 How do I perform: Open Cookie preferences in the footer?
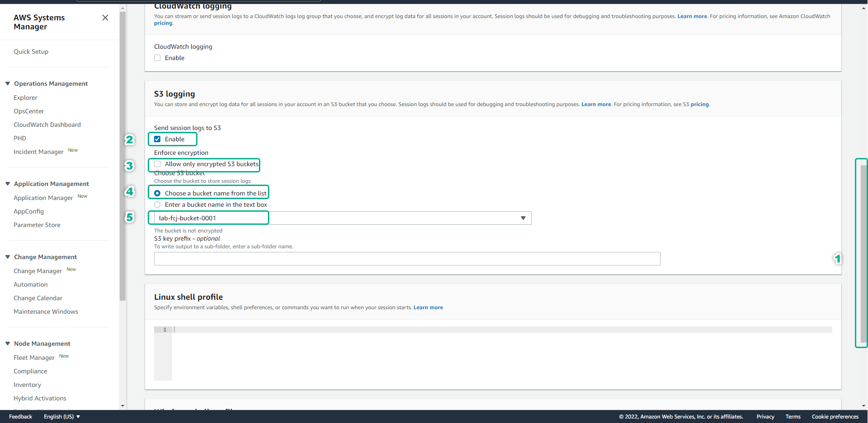point(835,416)
